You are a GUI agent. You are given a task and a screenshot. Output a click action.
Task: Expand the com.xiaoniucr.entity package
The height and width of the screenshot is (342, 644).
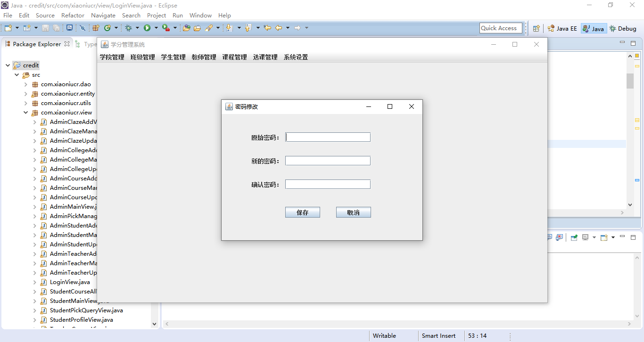click(x=26, y=94)
